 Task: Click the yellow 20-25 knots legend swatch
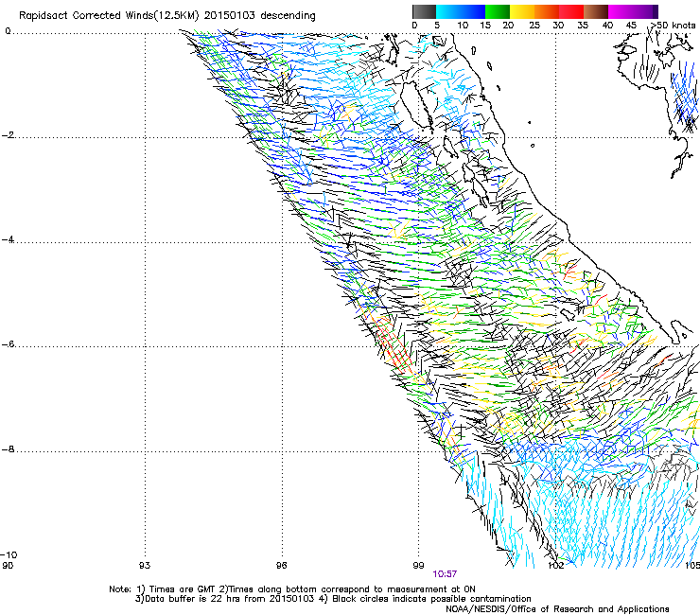(522, 11)
